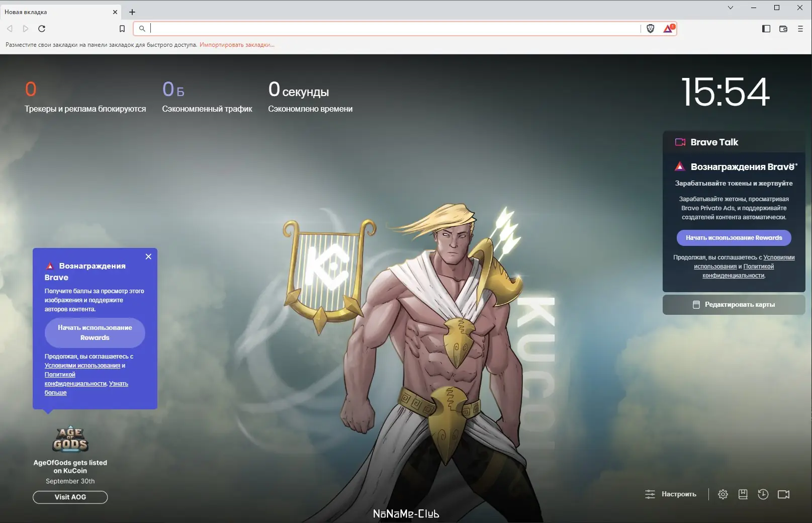Toggle the browser sidebar panel
This screenshot has height=523, width=812.
766,29
